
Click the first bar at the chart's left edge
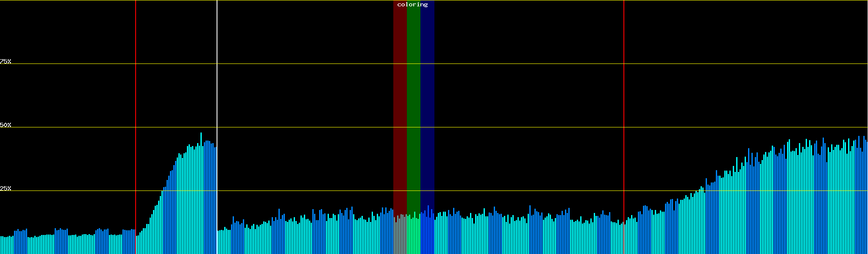click(x=1, y=246)
